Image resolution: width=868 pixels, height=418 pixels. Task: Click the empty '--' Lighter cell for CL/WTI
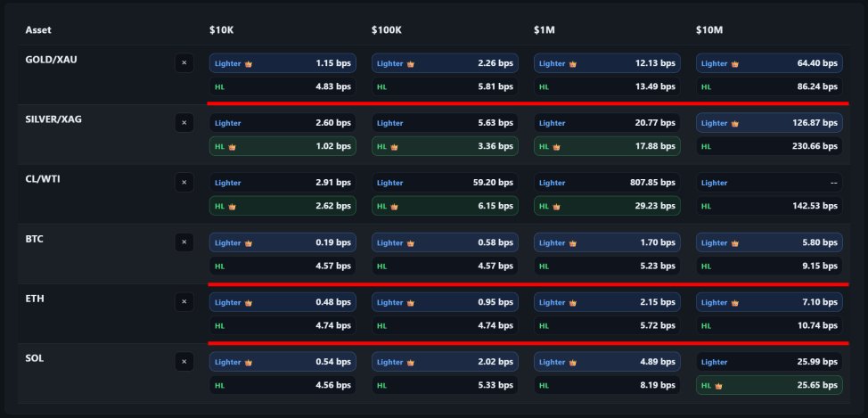[769, 183]
